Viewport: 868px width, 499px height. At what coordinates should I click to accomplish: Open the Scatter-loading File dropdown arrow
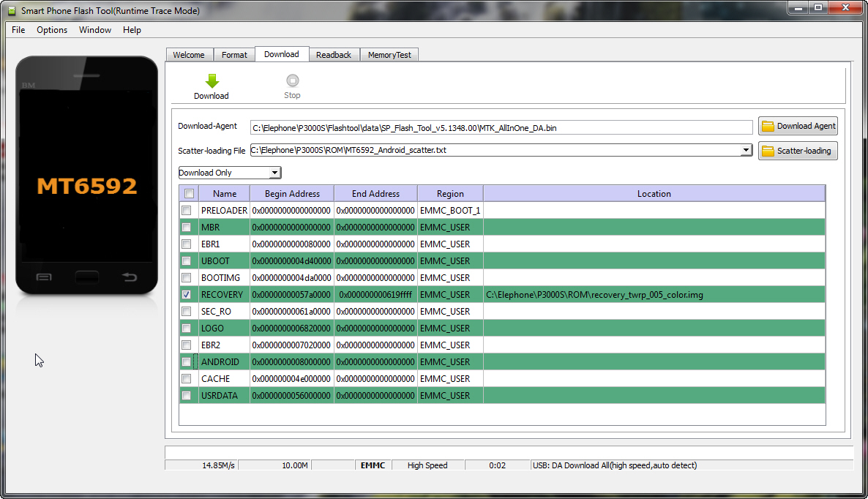[x=747, y=150]
